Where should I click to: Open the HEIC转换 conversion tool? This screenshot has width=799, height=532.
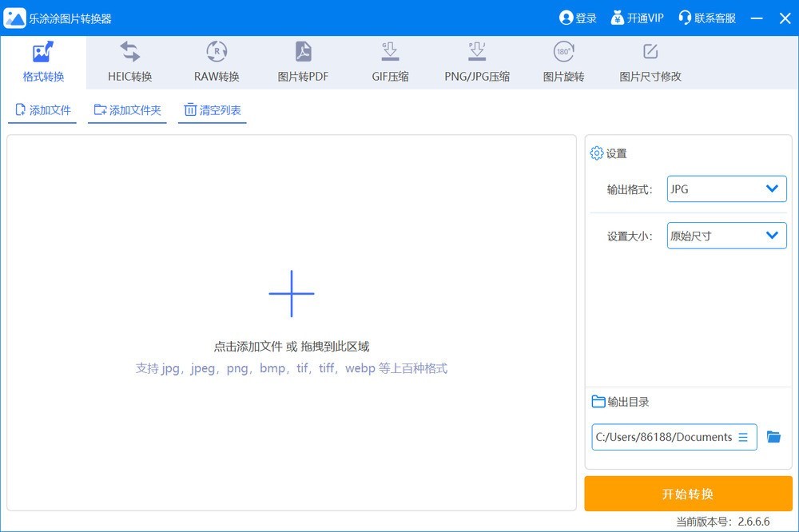point(129,62)
